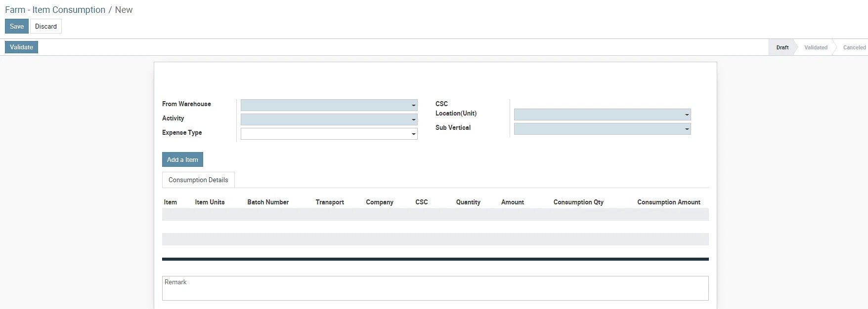Sort by the Item column header
The width and height of the screenshot is (868, 309).
click(x=171, y=202)
